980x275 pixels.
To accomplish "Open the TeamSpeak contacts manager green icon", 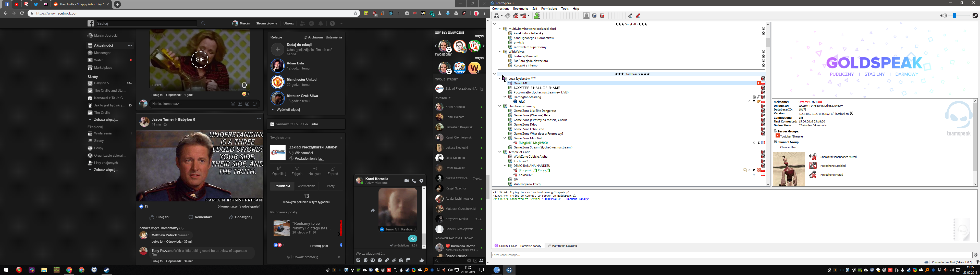I will [x=537, y=16].
